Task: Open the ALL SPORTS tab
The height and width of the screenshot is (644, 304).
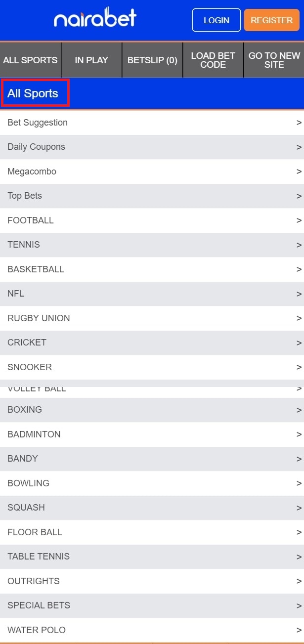Action: click(30, 60)
